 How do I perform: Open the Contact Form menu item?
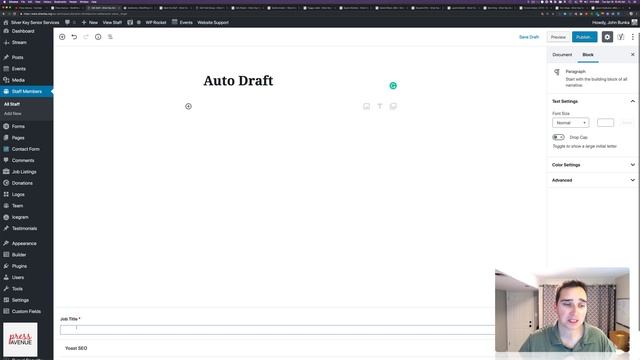click(x=27, y=149)
